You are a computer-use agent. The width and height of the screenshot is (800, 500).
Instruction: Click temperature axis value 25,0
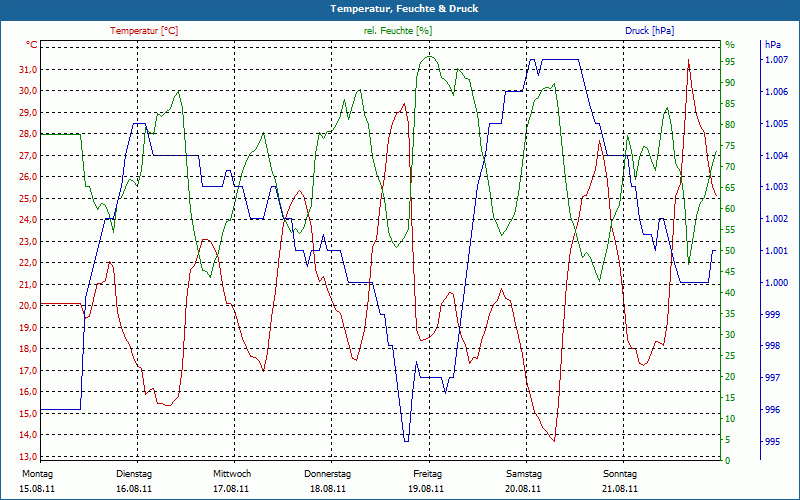28,198
